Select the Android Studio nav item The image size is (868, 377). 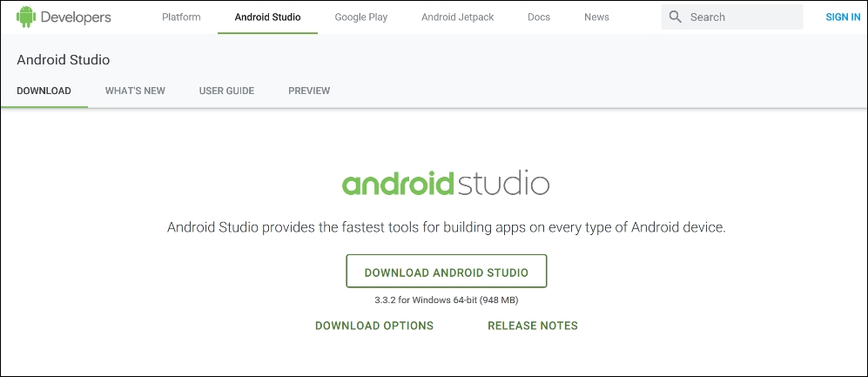pyautogui.click(x=267, y=17)
